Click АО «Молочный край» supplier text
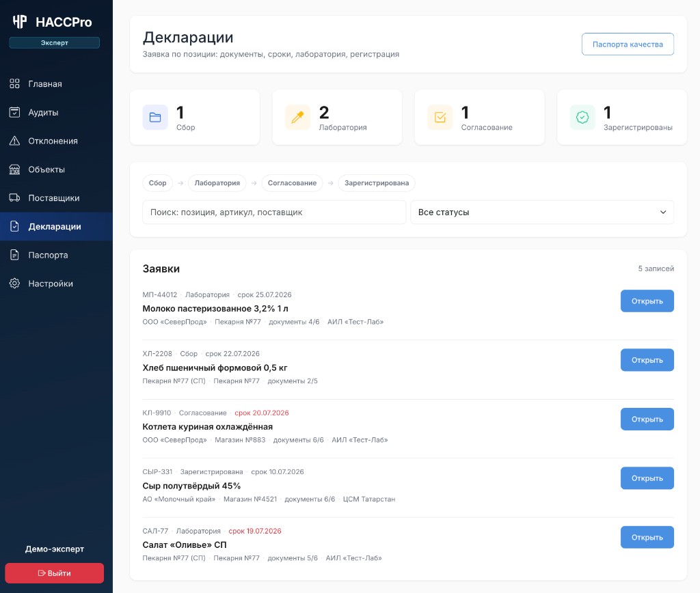Screen dimensions: 700x593 click(178, 499)
